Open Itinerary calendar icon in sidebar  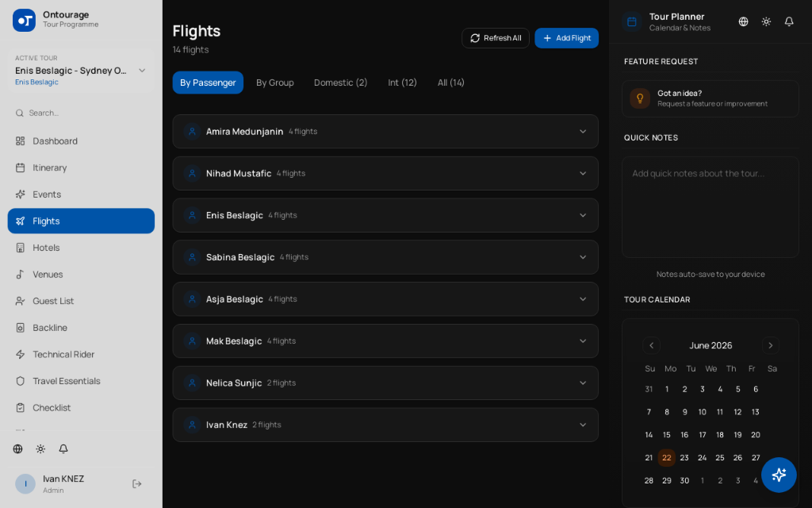click(20, 167)
